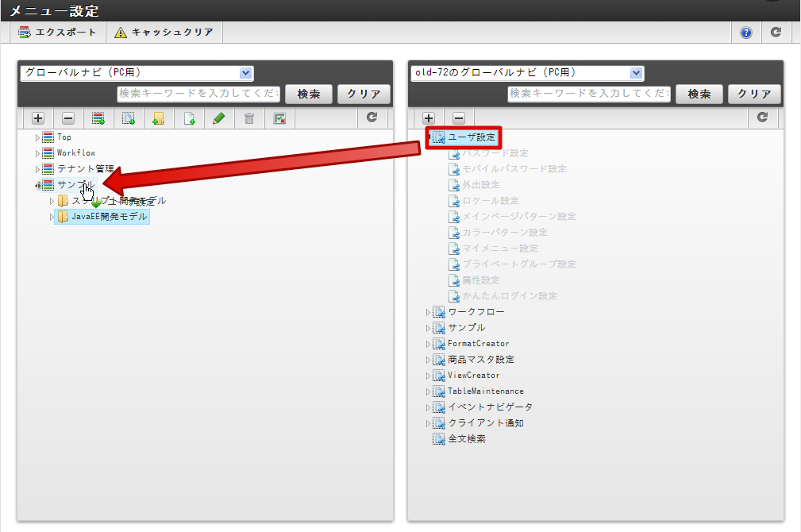Screen dimensions: 801x532
Task: Click the add menu group icon
Action: pos(98,118)
